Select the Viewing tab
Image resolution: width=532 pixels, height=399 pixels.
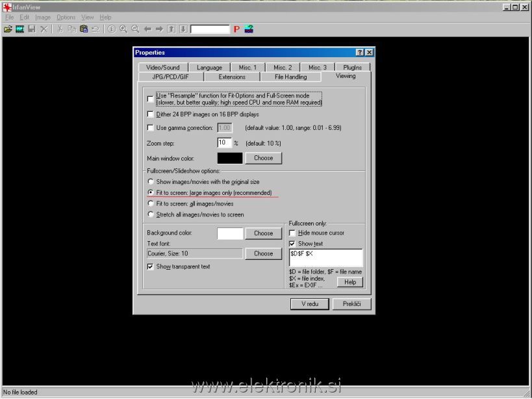pyautogui.click(x=346, y=76)
